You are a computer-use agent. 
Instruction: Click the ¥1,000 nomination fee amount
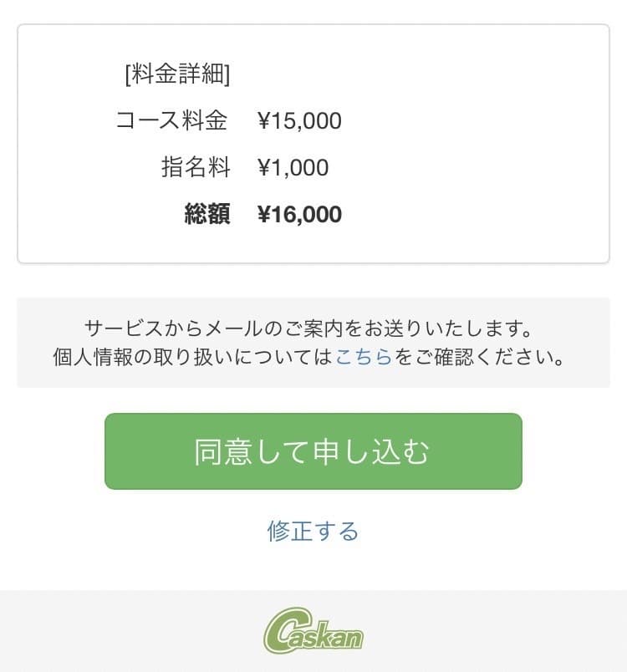[293, 168]
